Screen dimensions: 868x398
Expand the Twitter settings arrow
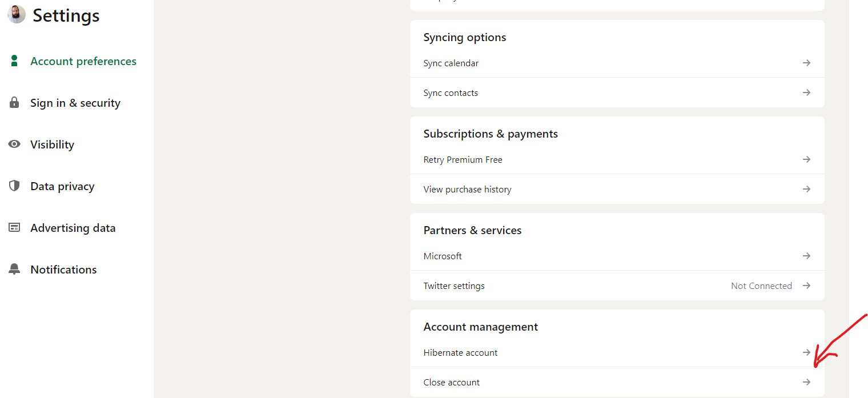(806, 286)
